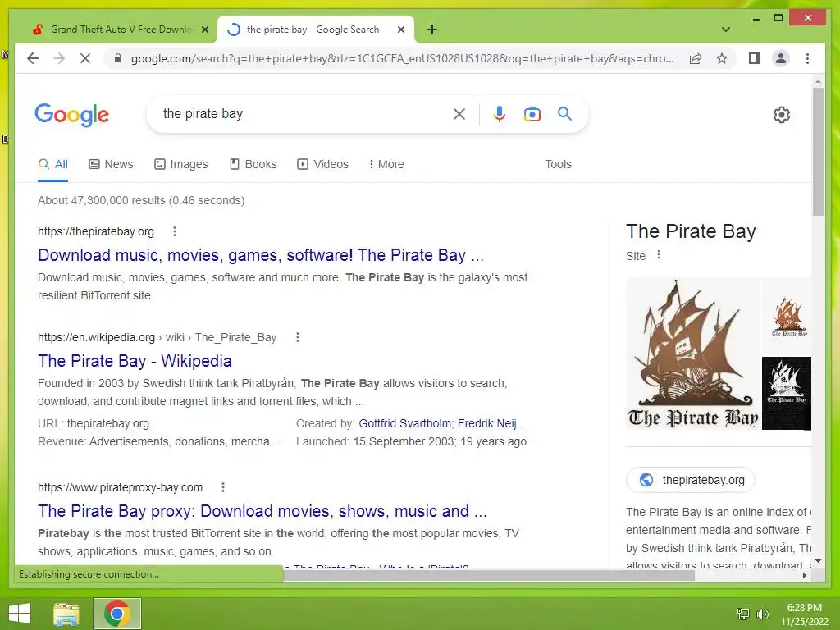Search by image with the camera icon
840x630 pixels.
(x=532, y=114)
